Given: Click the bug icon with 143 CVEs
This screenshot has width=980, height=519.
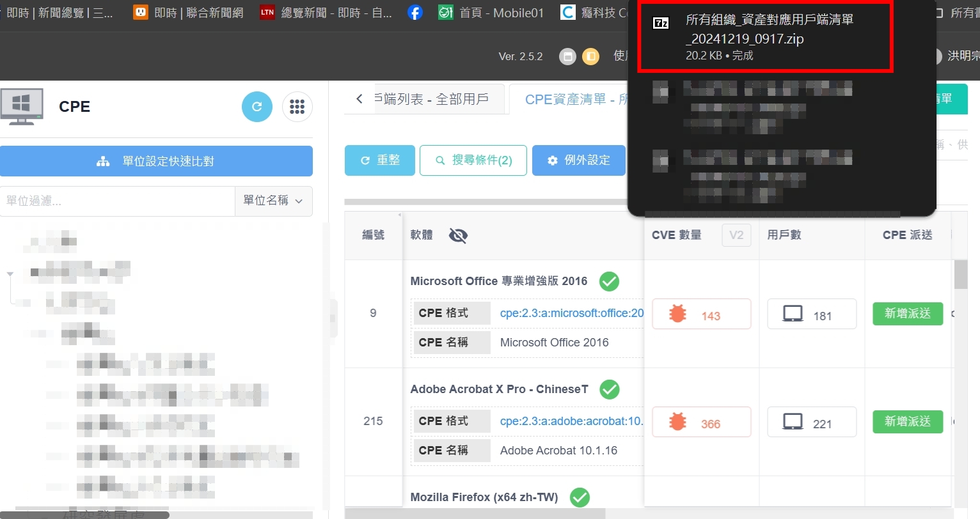Looking at the screenshot, I should pyautogui.click(x=677, y=314).
